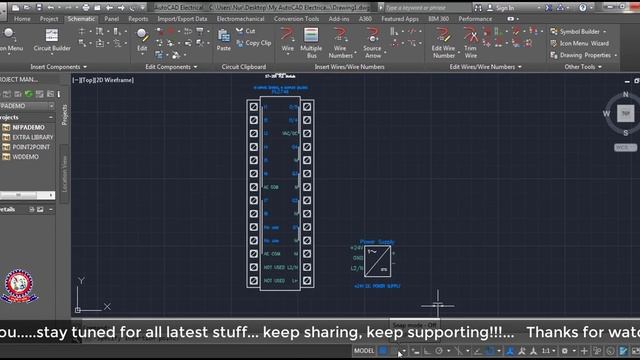Screen dimensions: 640x360
Task: Click the Edit Wire Number tool
Action: click(443, 43)
